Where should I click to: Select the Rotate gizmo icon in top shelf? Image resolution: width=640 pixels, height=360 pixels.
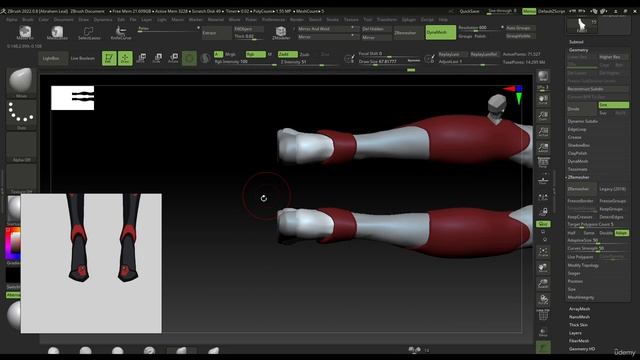[x=173, y=58]
